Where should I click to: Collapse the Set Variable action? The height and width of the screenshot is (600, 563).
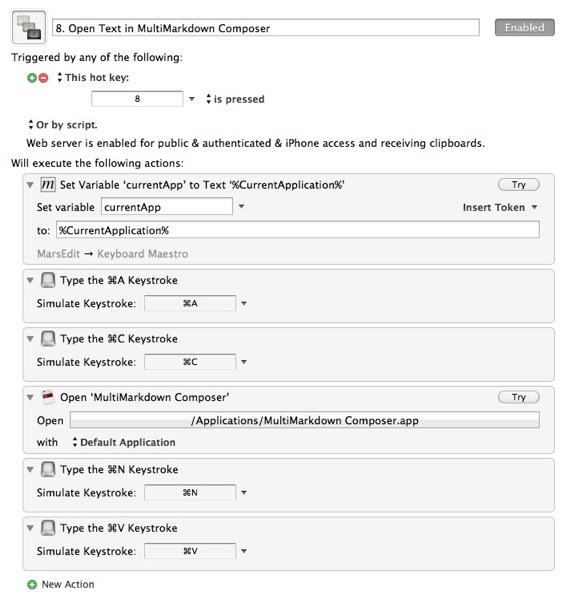(x=30, y=185)
